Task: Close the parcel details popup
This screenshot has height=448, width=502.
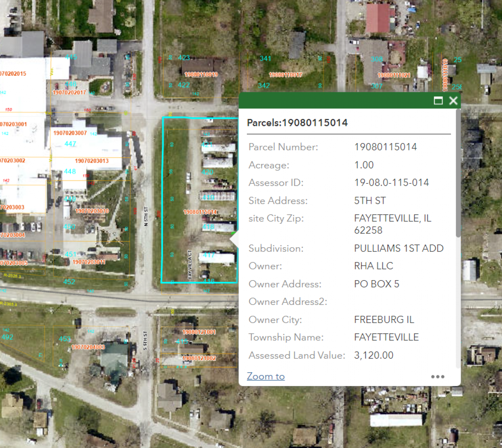Action: [x=453, y=100]
